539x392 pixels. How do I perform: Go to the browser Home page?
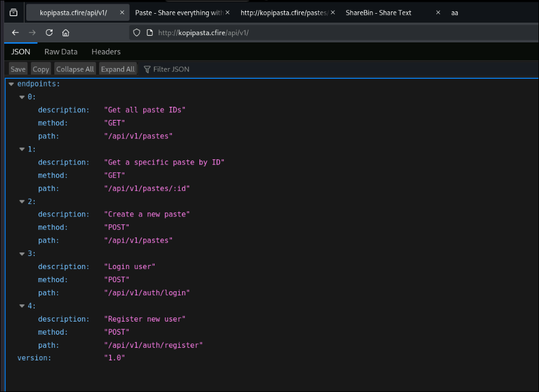[66, 33]
